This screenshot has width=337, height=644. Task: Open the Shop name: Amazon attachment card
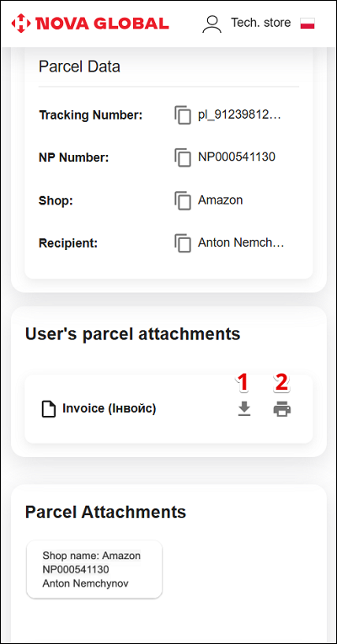(94, 569)
